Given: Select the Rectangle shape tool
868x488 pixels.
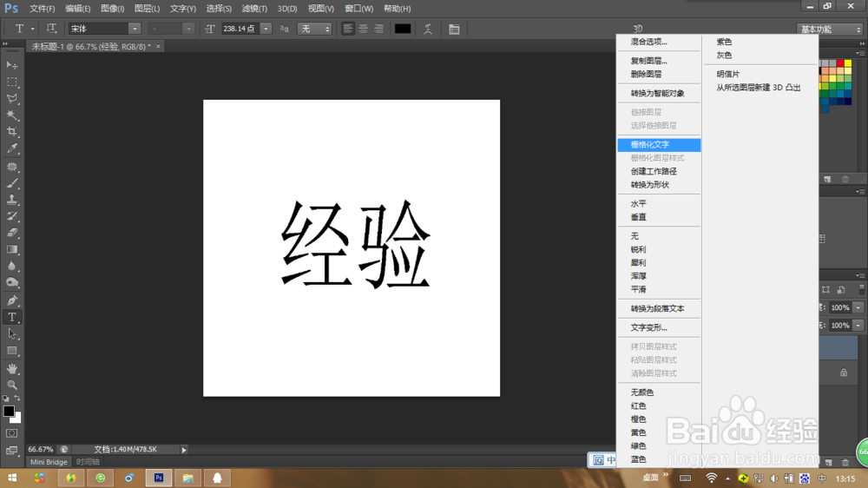Looking at the screenshot, I should pyautogui.click(x=12, y=351).
